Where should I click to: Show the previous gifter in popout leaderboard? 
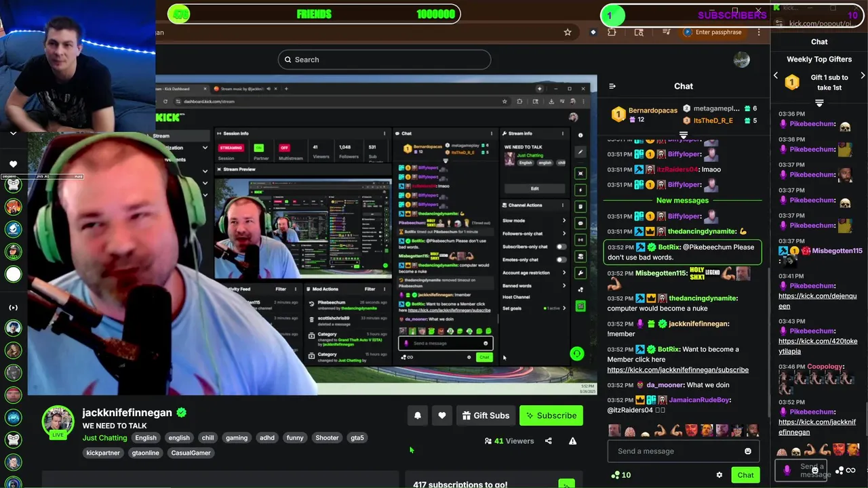click(776, 76)
